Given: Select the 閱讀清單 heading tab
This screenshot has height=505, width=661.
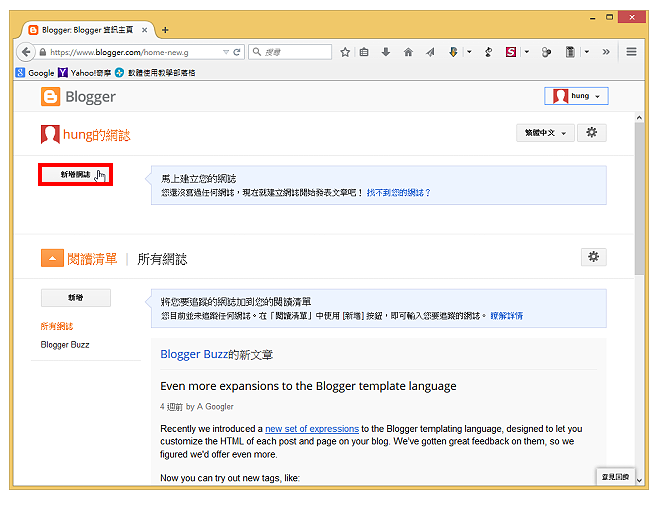Looking at the screenshot, I should click(x=92, y=259).
